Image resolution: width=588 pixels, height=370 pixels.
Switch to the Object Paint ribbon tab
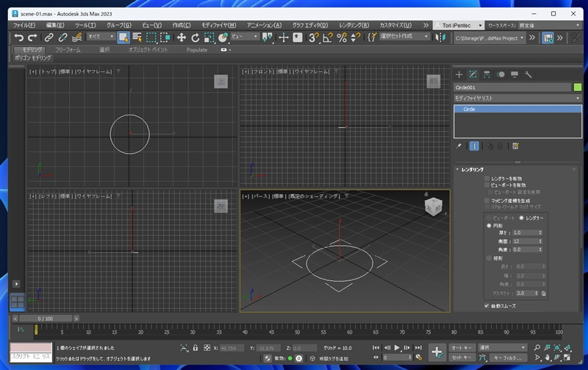[x=148, y=49]
